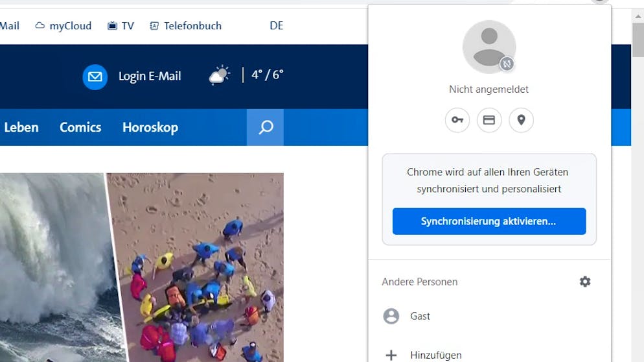The width and height of the screenshot is (644, 362).
Task: Open the wave and beach rescue image
Action: 142,267
